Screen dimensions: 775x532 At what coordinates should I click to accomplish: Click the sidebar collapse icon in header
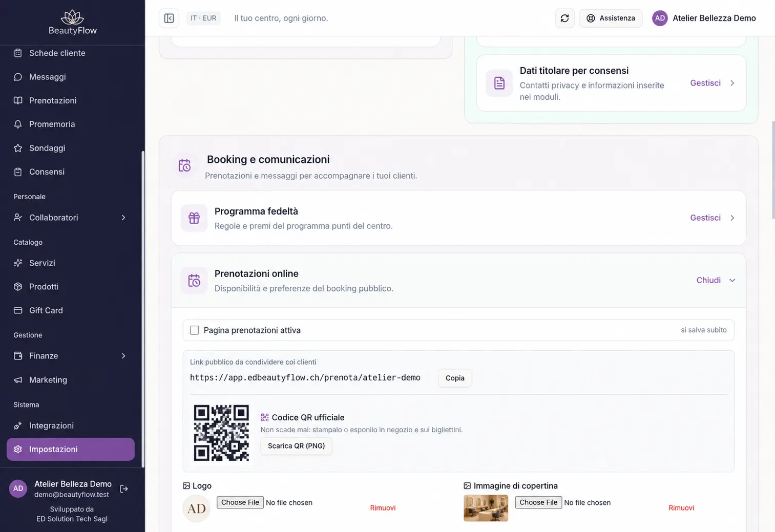point(169,18)
